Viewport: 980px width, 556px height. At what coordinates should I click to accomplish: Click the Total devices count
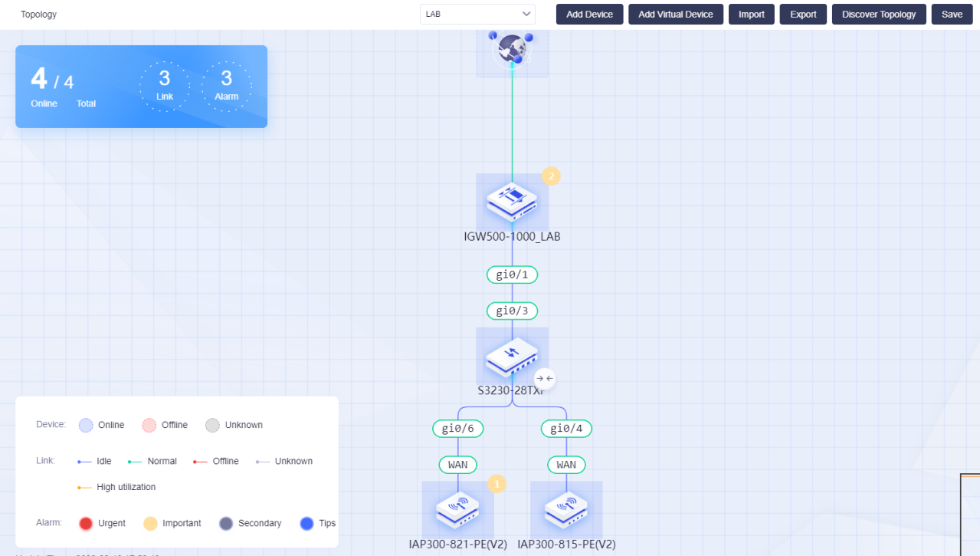coord(69,82)
